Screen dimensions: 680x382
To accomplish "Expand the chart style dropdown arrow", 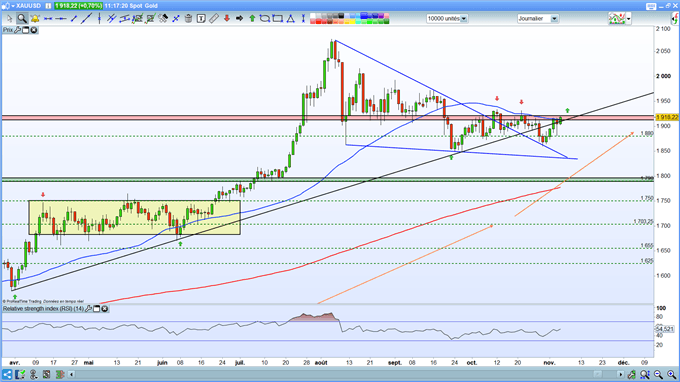I will [x=628, y=19].
